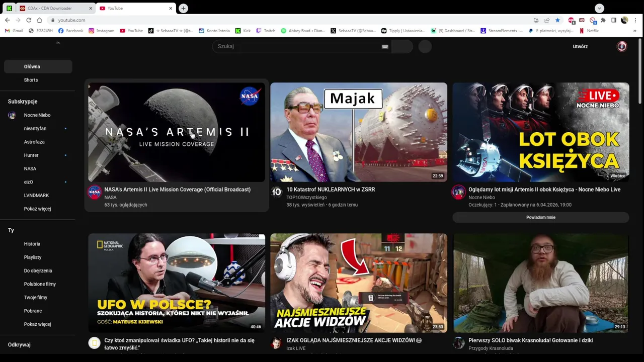Open the Twitch bookmark

pyautogui.click(x=266, y=31)
